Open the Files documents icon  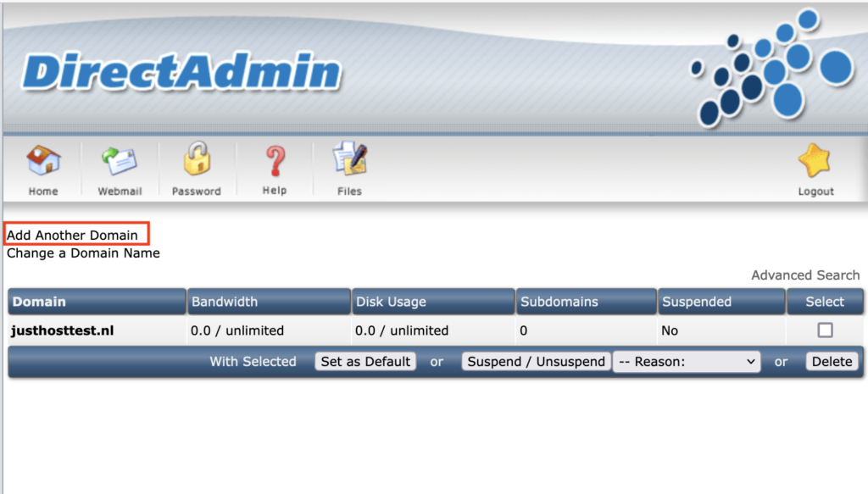[349, 158]
